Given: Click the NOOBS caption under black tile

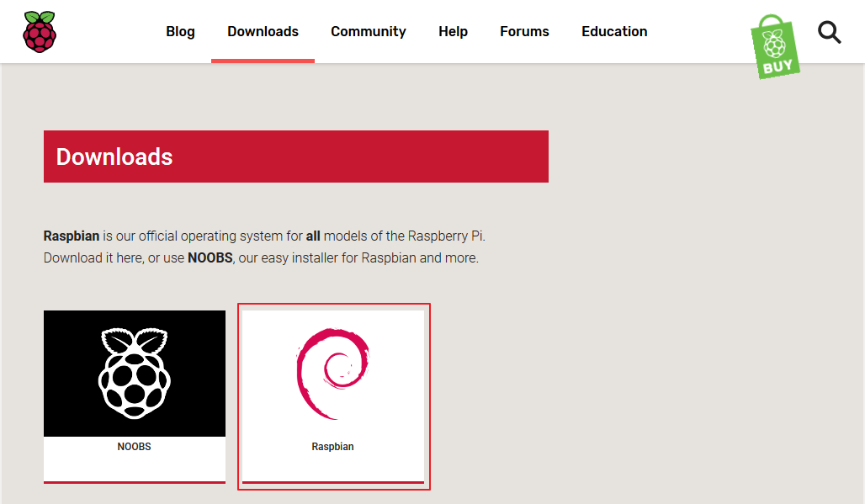Looking at the screenshot, I should [135, 447].
